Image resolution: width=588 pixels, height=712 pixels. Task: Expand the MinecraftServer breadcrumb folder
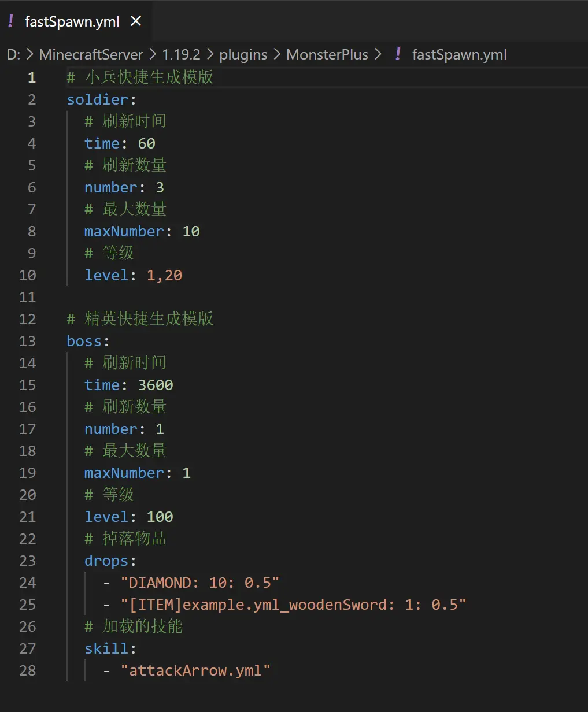(91, 55)
